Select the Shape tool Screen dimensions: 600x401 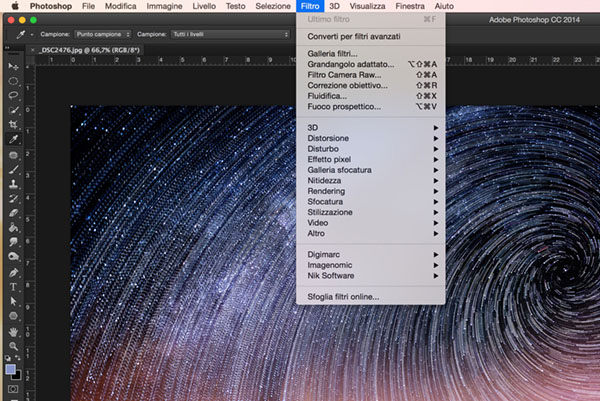13,316
